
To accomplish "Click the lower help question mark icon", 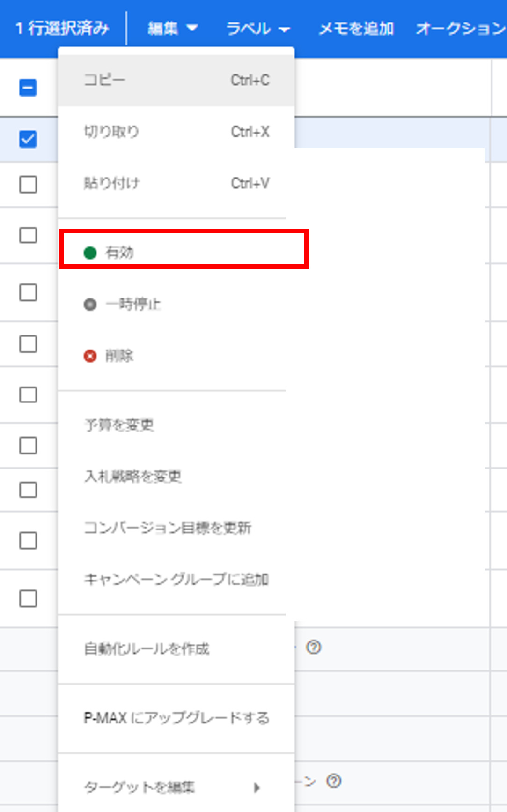I will tap(334, 781).
